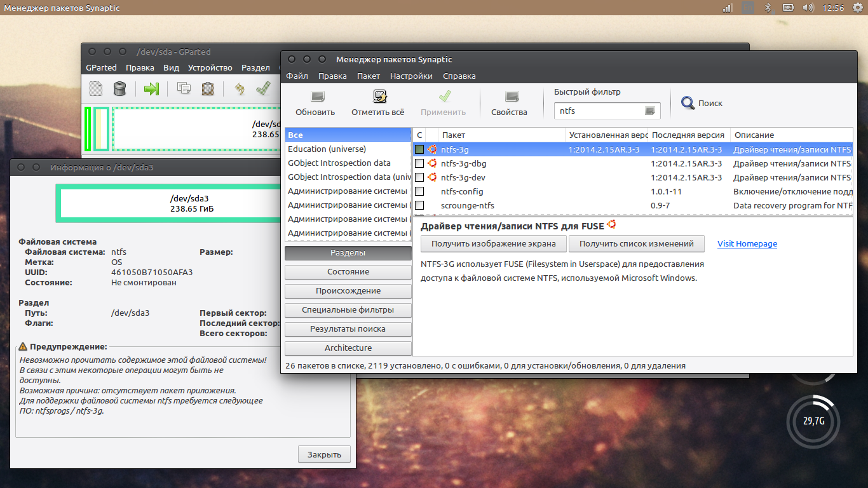Toggle the ntfs-3g status checkbox
Viewport: 868px width, 488px height.
point(419,149)
